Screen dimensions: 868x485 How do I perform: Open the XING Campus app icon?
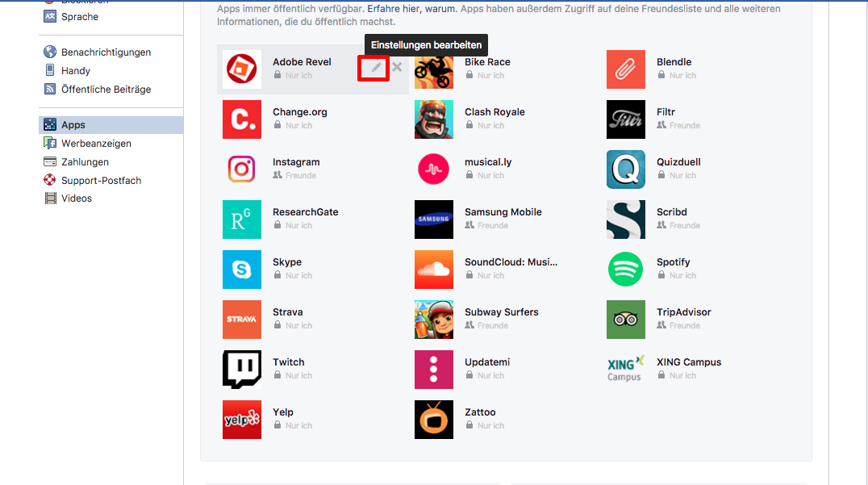626,370
